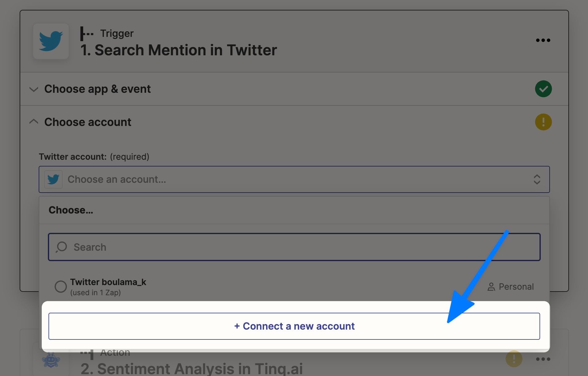Click the person icon beside Personal

pos(491,287)
